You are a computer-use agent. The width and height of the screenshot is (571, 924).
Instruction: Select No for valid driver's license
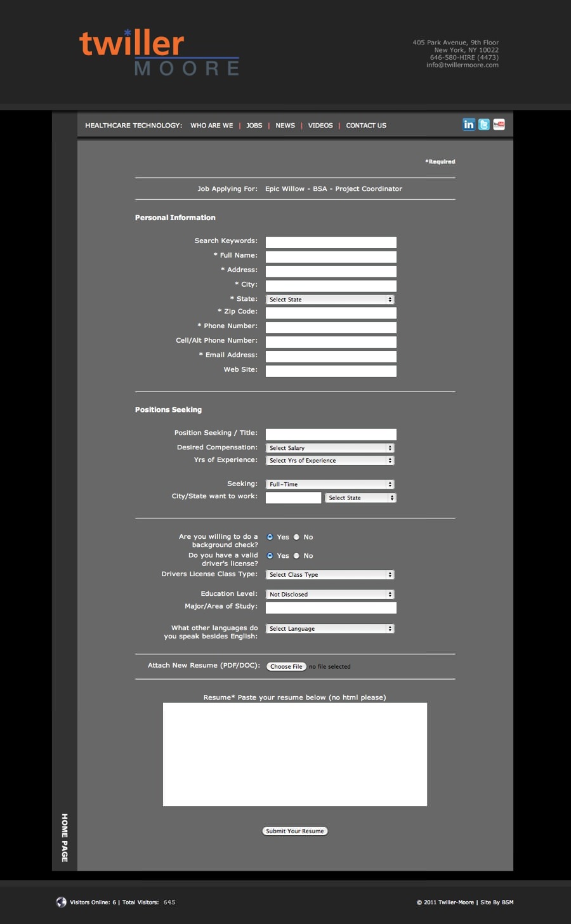(296, 555)
